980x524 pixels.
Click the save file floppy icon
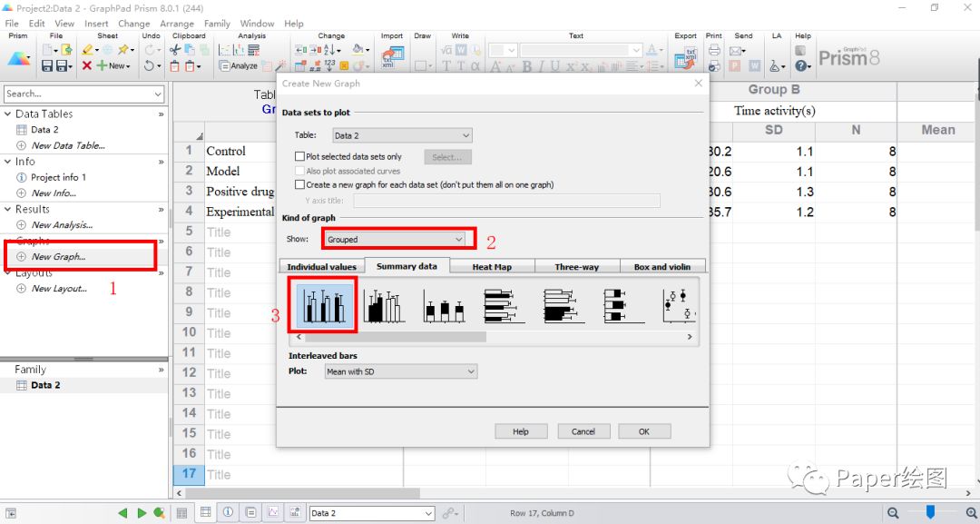pos(47,65)
